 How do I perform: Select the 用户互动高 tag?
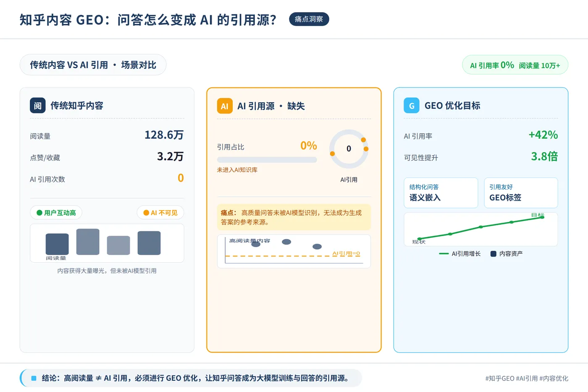[56, 213]
